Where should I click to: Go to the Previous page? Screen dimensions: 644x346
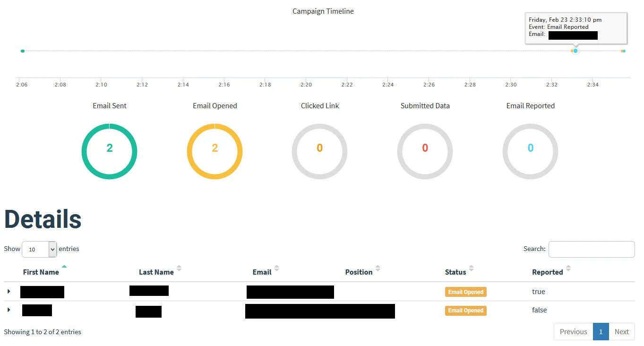573,331
